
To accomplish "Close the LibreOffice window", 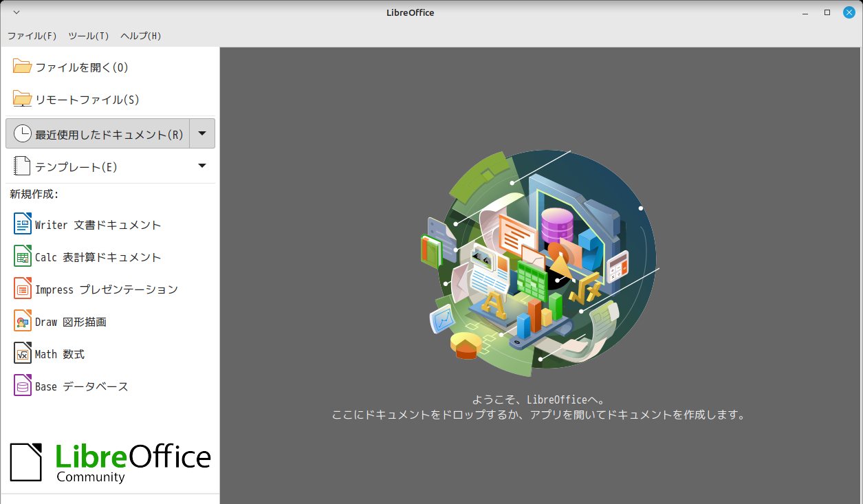I will pos(849,12).
